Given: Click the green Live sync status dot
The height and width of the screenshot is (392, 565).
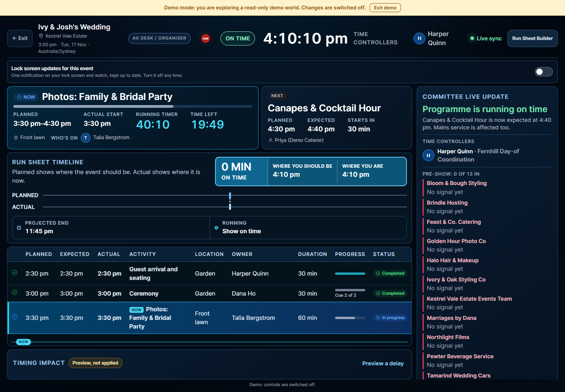Looking at the screenshot, I should 472,38.
